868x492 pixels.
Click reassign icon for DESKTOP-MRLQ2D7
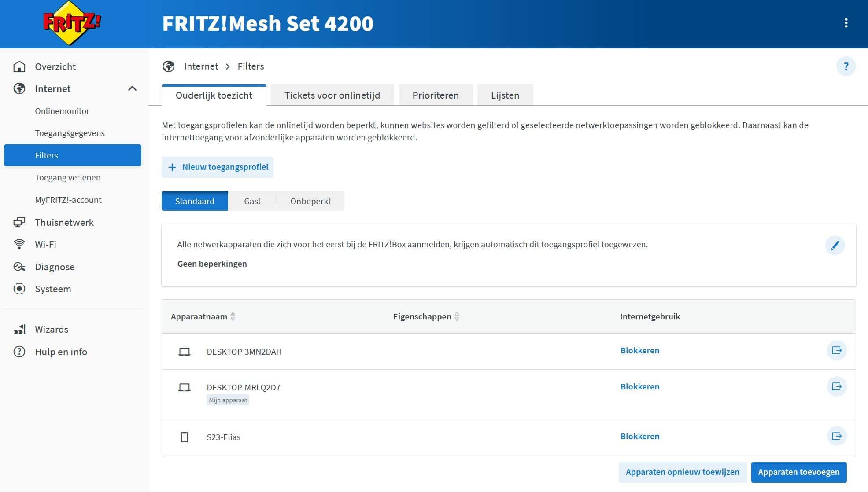836,386
